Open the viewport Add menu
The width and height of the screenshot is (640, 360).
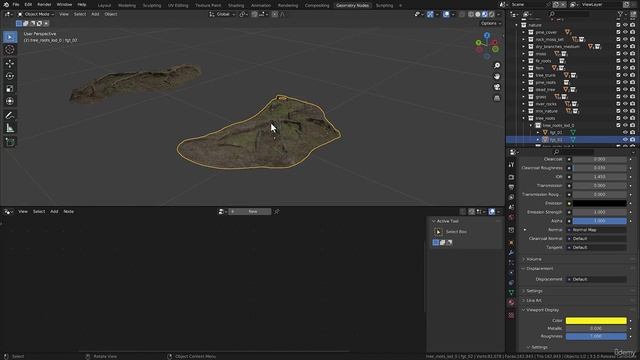(x=95, y=14)
